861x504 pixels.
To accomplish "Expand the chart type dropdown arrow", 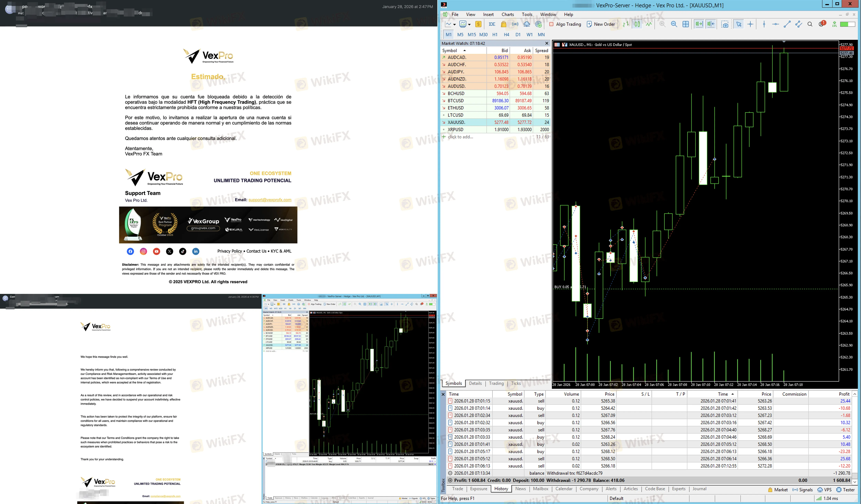I will click(454, 25).
